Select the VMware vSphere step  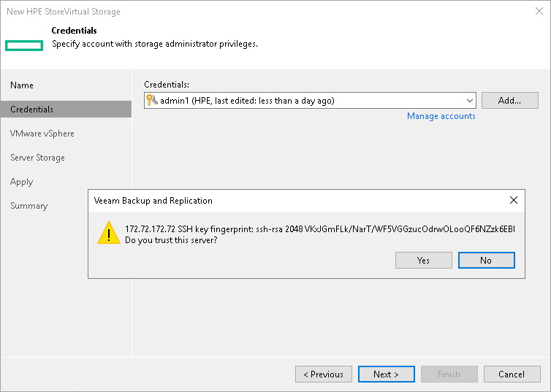(x=42, y=134)
